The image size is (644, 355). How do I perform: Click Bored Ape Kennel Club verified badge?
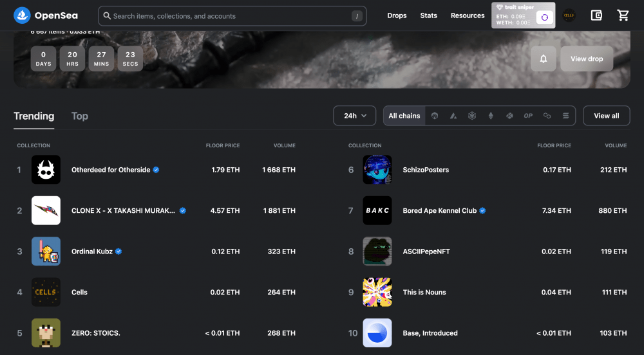pyautogui.click(x=482, y=210)
